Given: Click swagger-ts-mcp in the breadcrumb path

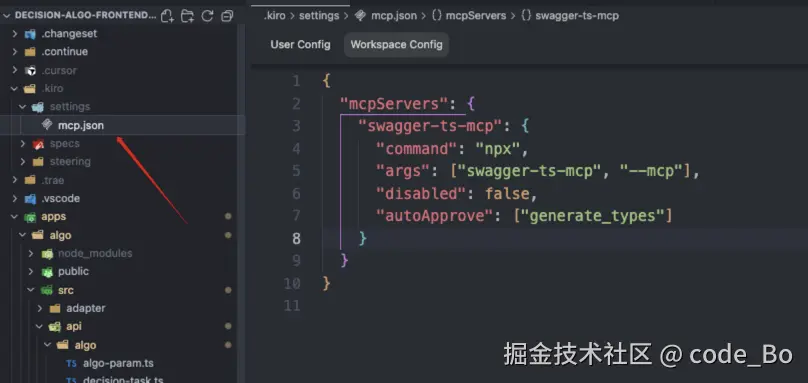Looking at the screenshot, I should (577, 15).
